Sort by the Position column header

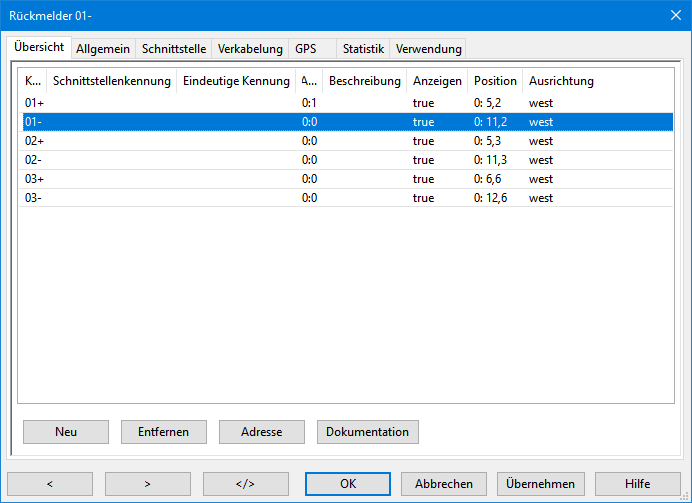point(495,81)
